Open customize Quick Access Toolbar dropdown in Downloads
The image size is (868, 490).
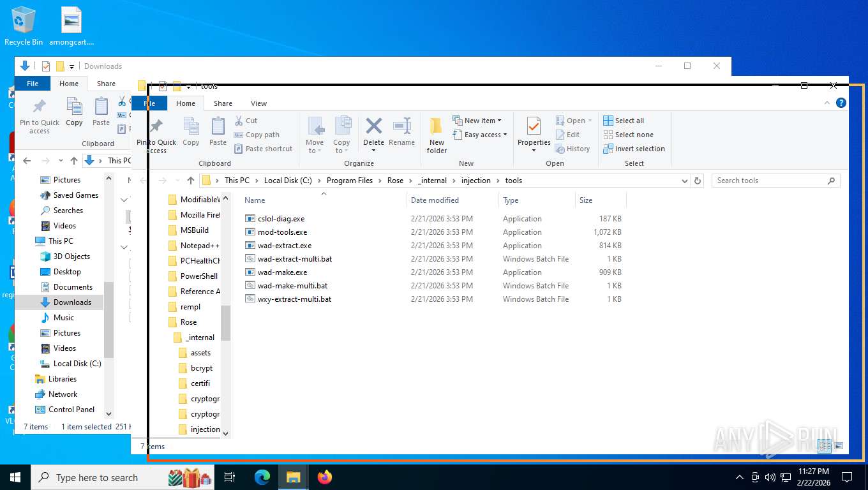pyautogui.click(x=71, y=66)
